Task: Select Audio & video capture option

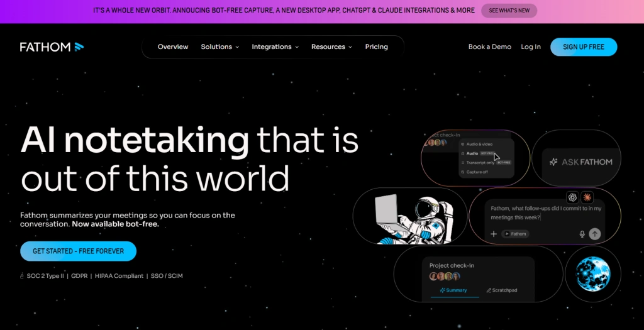Action: [477, 144]
